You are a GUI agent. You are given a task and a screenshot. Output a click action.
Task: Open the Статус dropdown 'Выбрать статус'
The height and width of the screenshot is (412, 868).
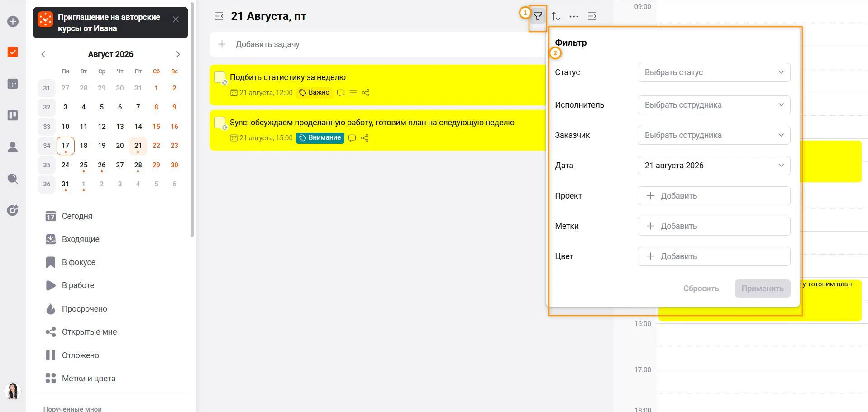coord(714,72)
